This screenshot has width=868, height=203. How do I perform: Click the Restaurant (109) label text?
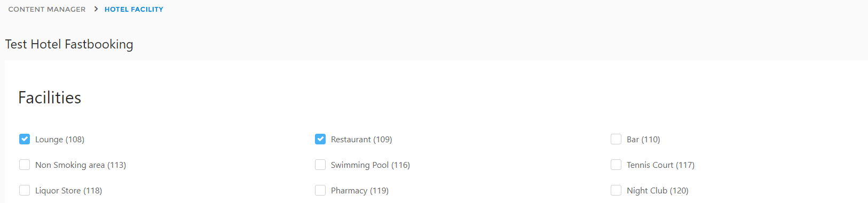click(x=361, y=140)
